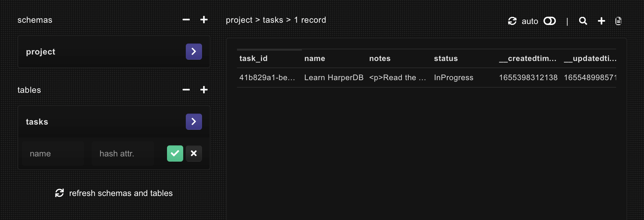Screen dimensions: 644x220
Task: Refresh the table data with the refresh icon
Action: pyautogui.click(x=512, y=21)
